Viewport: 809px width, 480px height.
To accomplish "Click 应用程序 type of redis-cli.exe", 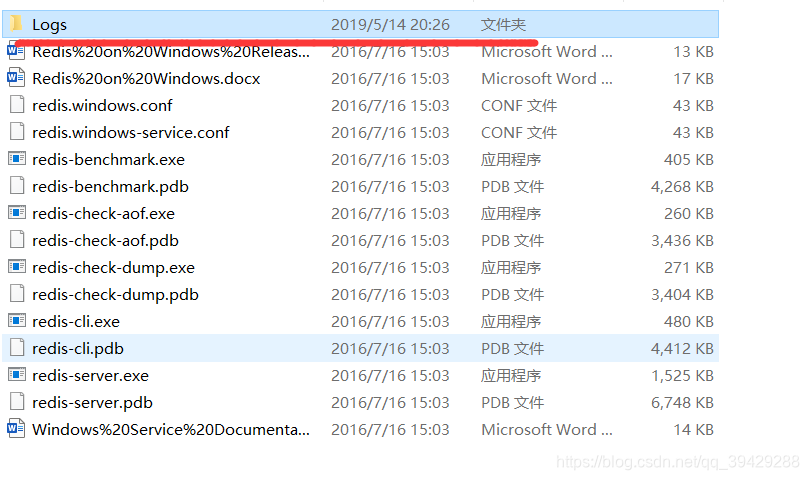I will pyautogui.click(x=511, y=322).
